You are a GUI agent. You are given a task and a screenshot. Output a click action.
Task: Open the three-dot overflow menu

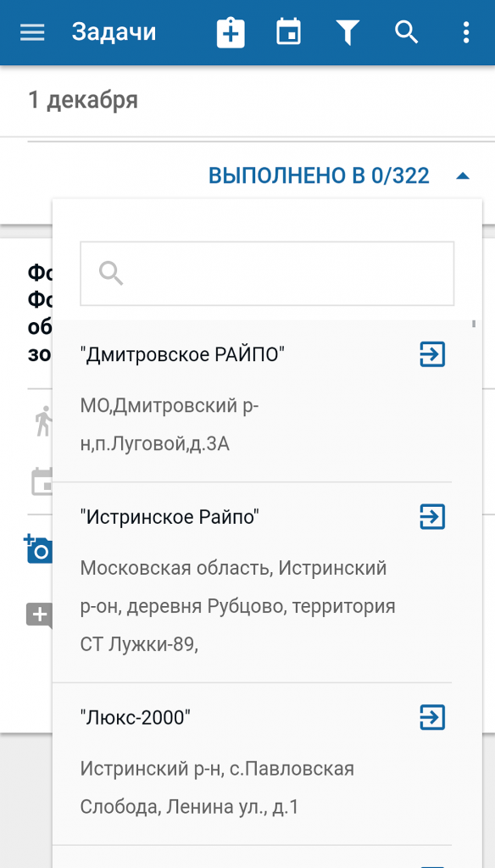pyautogui.click(x=466, y=33)
